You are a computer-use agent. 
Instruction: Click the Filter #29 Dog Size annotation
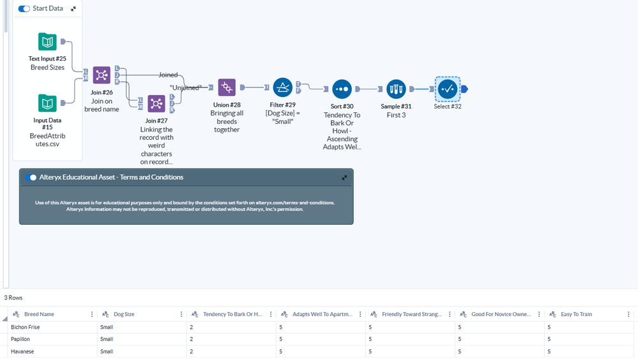pyautogui.click(x=282, y=117)
